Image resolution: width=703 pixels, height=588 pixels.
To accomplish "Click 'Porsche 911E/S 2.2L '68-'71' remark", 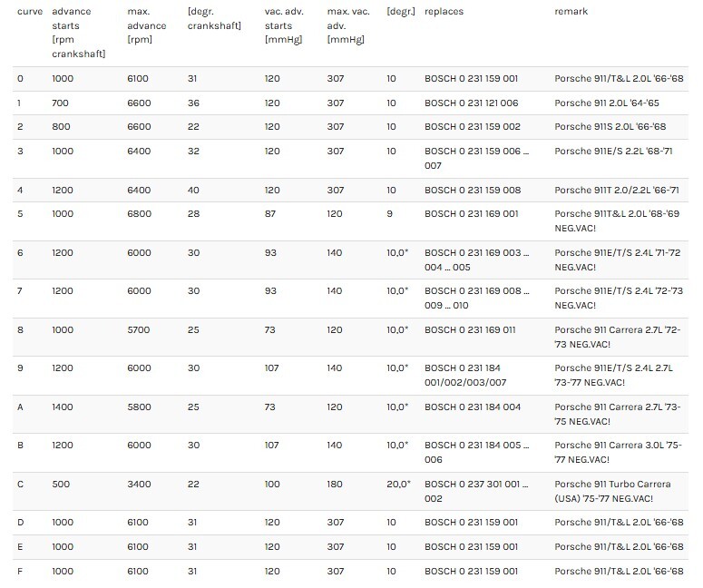I will [x=613, y=152].
